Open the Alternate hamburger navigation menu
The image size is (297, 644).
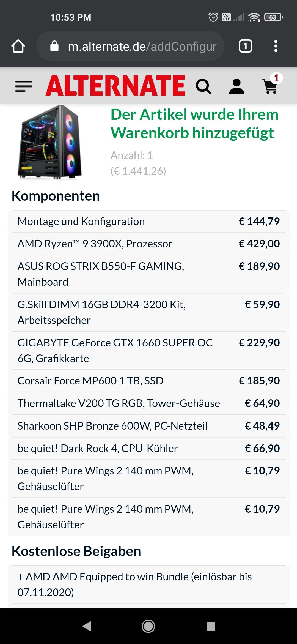pyautogui.click(x=24, y=86)
